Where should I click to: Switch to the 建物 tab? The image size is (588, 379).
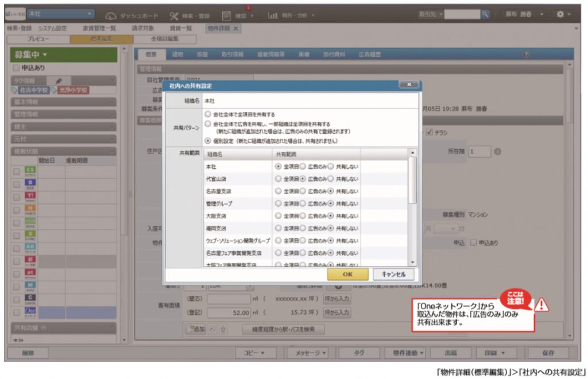tap(177, 55)
